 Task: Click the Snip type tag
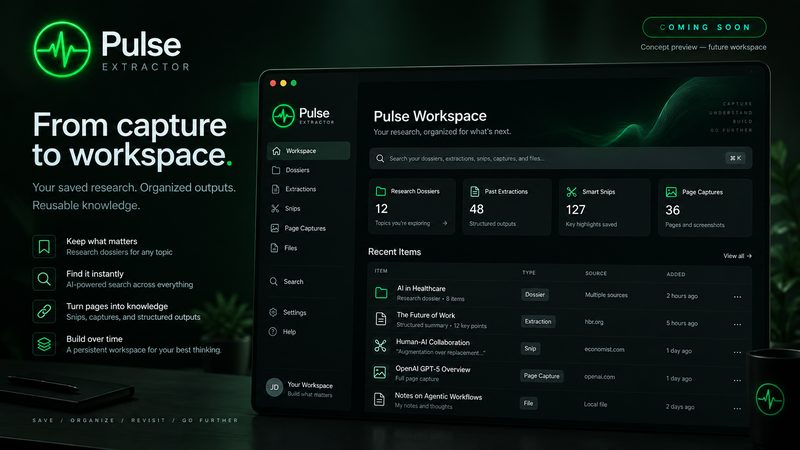point(530,348)
